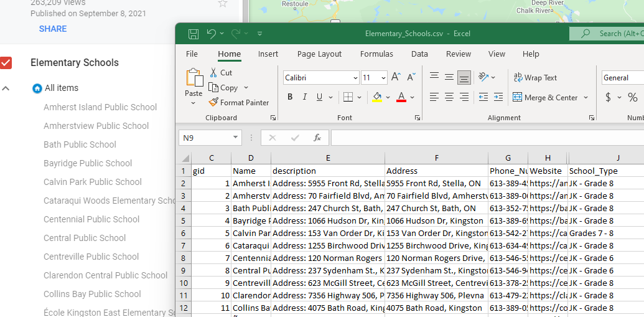
Task: Select Align Right icon
Action: [464, 97]
